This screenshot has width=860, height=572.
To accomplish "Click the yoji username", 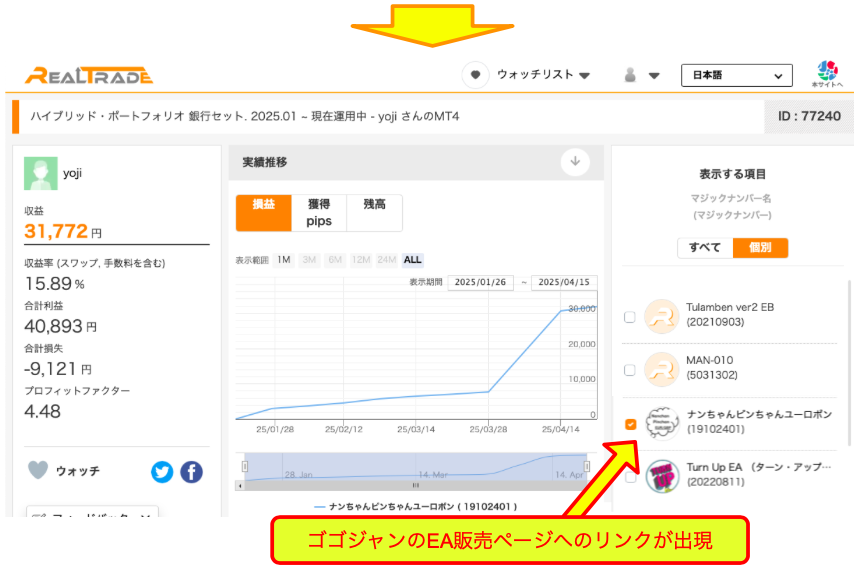I will coord(72,173).
